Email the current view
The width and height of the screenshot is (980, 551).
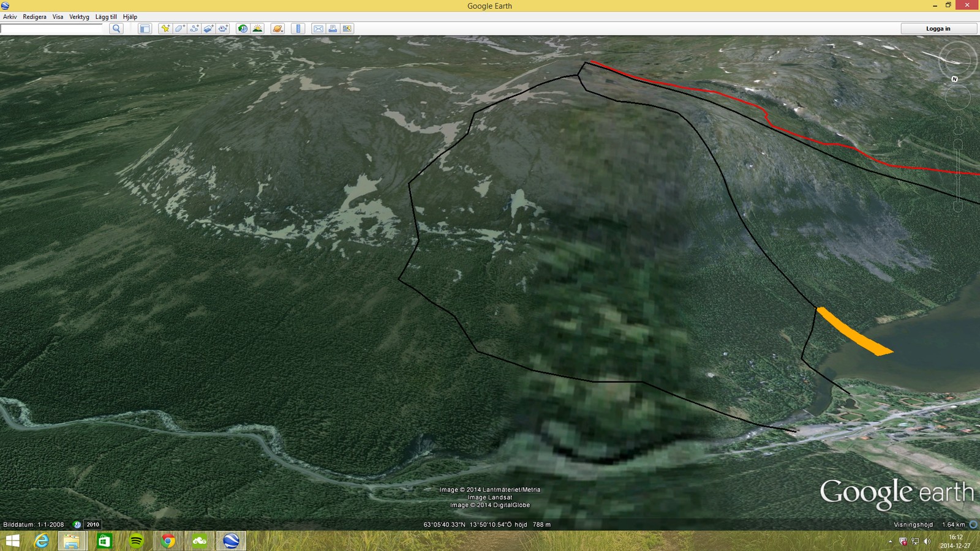[x=318, y=29]
